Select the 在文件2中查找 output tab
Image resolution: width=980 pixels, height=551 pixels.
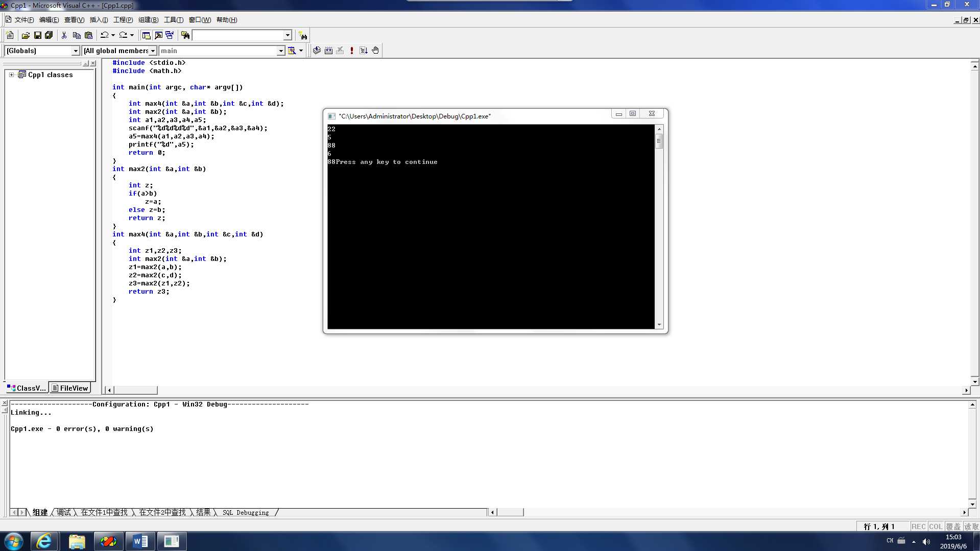[162, 512]
